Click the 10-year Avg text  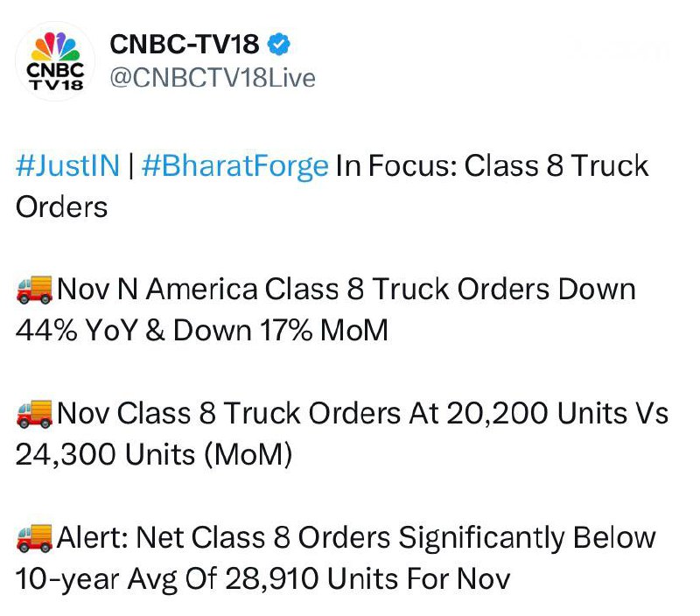tap(119, 578)
